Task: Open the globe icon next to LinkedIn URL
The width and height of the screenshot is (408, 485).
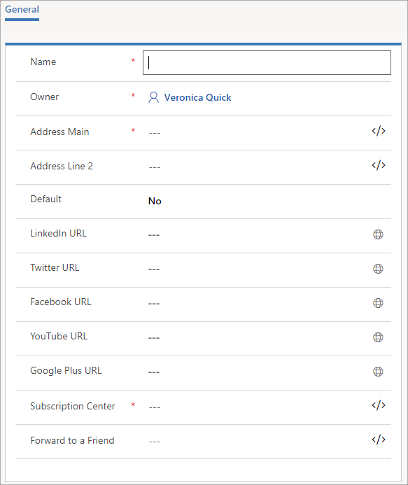Action: (x=378, y=234)
